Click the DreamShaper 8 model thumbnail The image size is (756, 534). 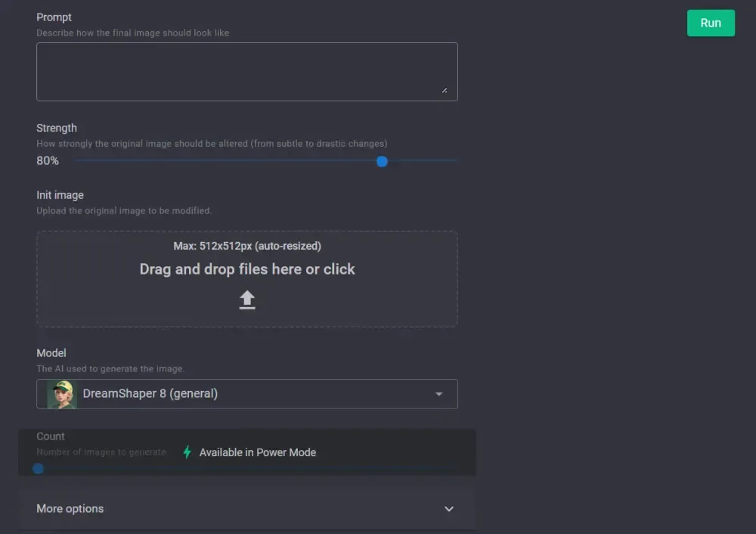62,394
